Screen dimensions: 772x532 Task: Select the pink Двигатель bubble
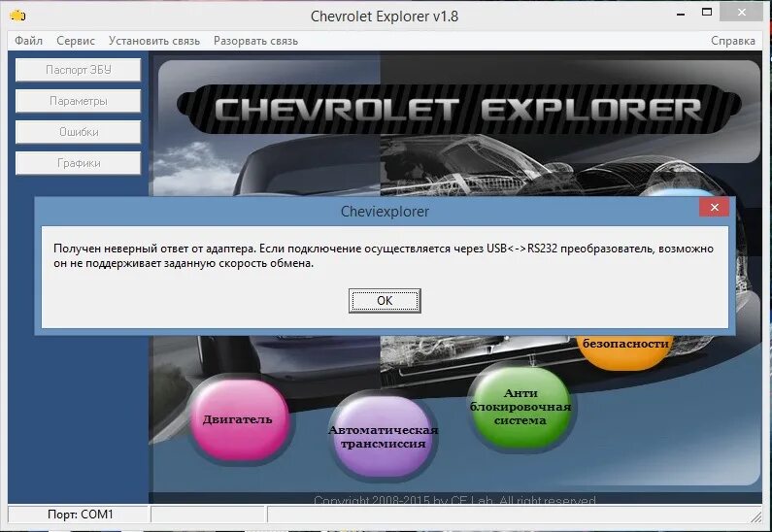pos(238,419)
